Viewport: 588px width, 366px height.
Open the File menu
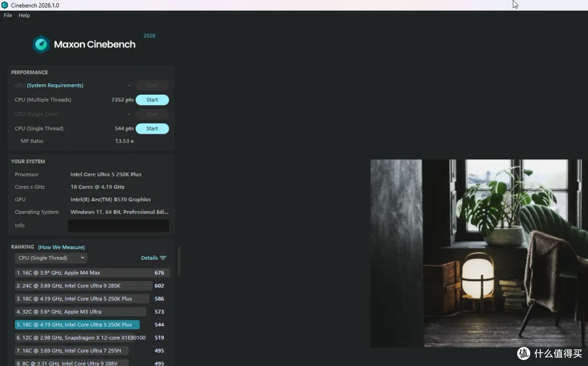coord(8,15)
